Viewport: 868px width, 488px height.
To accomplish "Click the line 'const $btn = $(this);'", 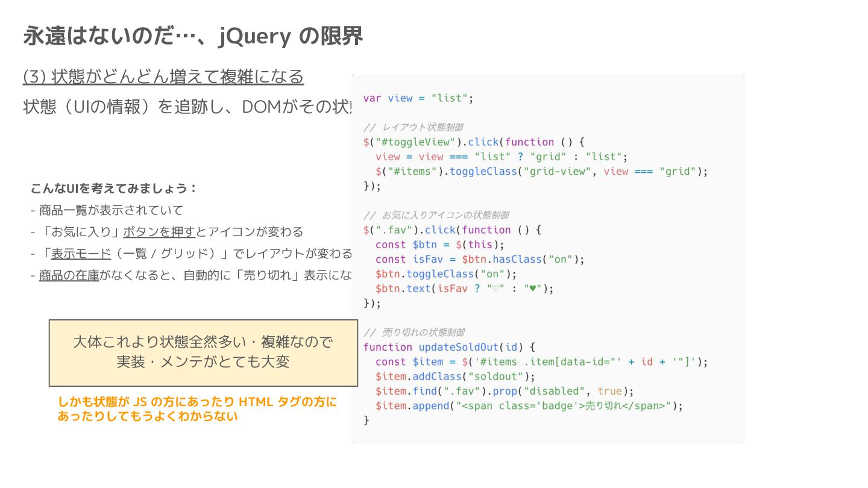I will point(439,245).
